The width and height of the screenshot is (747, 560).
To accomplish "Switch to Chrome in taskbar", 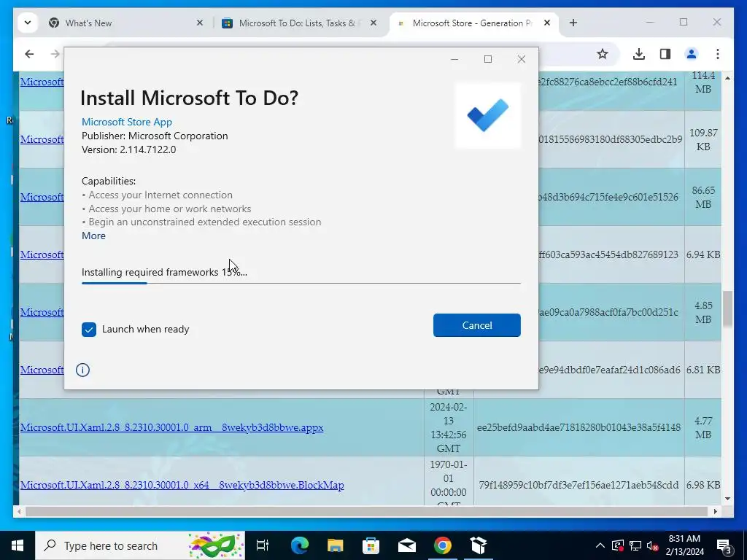I will click(443, 545).
